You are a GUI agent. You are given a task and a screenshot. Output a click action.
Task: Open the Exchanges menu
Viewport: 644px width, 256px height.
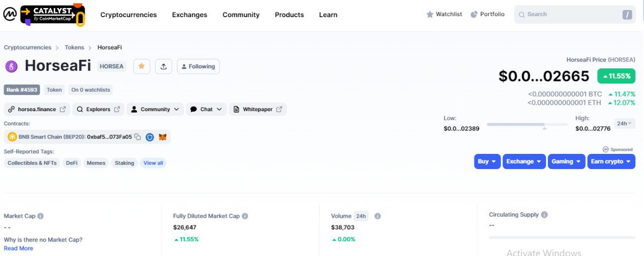pos(189,15)
